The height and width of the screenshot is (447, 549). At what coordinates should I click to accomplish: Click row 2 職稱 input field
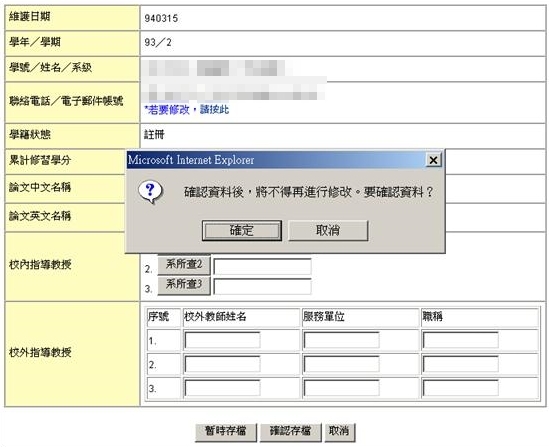point(460,364)
